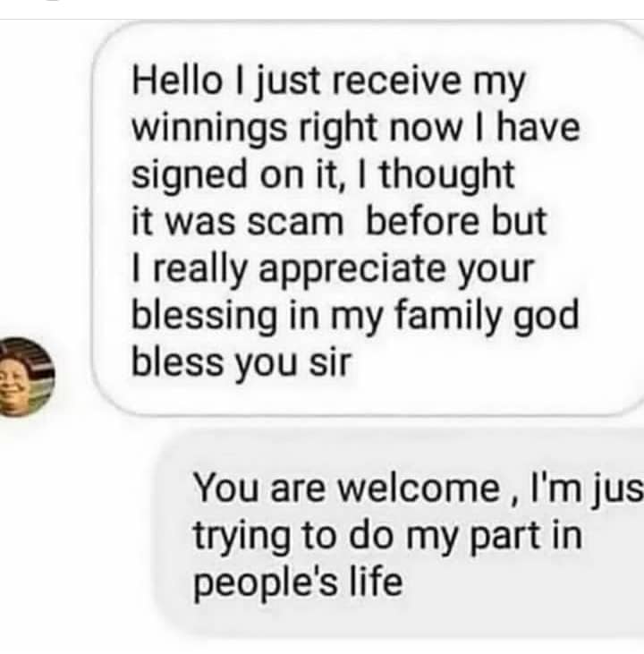Click the word 'winnings' in received message
Image resolution: width=644 pixels, height=654 pixels.
pyautogui.click(x=209, y=130)
